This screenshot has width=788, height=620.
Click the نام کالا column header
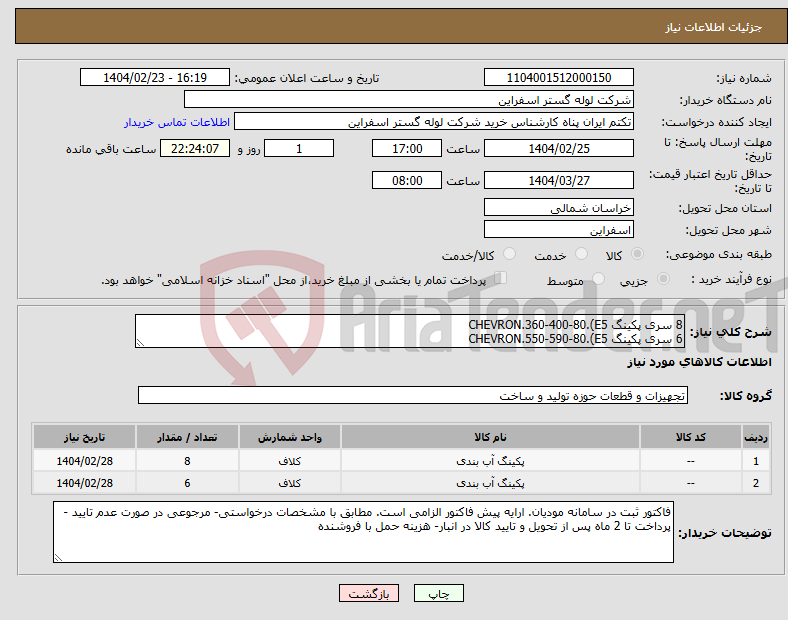pos(490,437)
